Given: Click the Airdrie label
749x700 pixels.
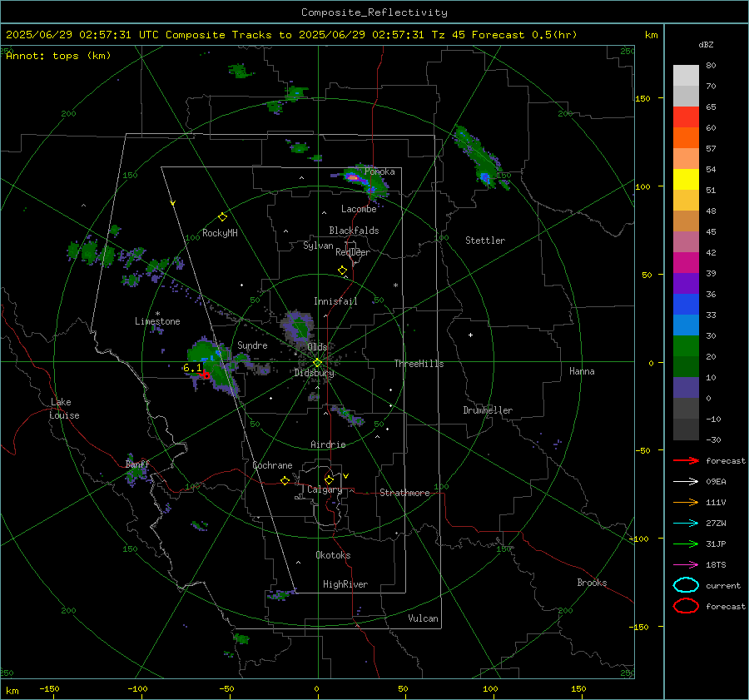Looking at the screenshot, I should tap(328, 444).
